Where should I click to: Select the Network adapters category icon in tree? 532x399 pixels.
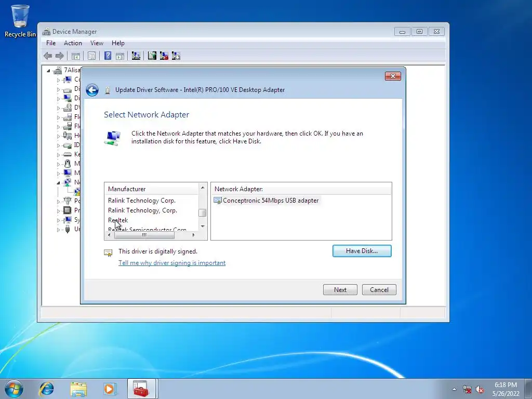[x=68, y=182]
